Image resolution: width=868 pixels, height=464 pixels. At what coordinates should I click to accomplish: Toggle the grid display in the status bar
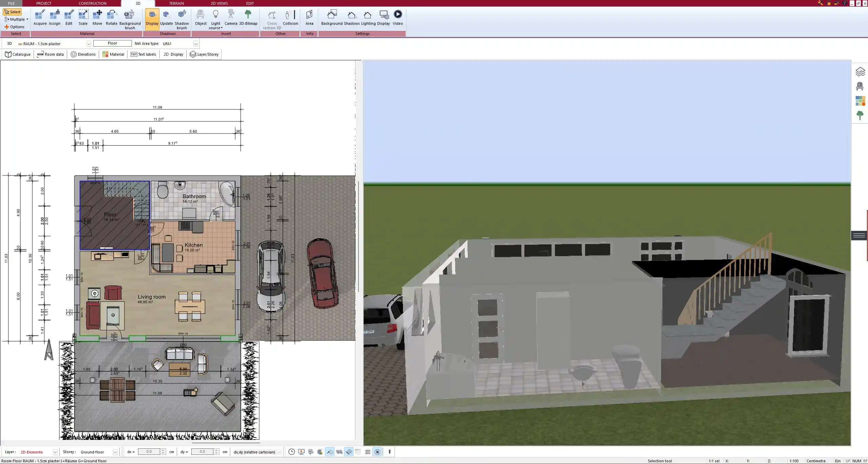click(367, 452)
